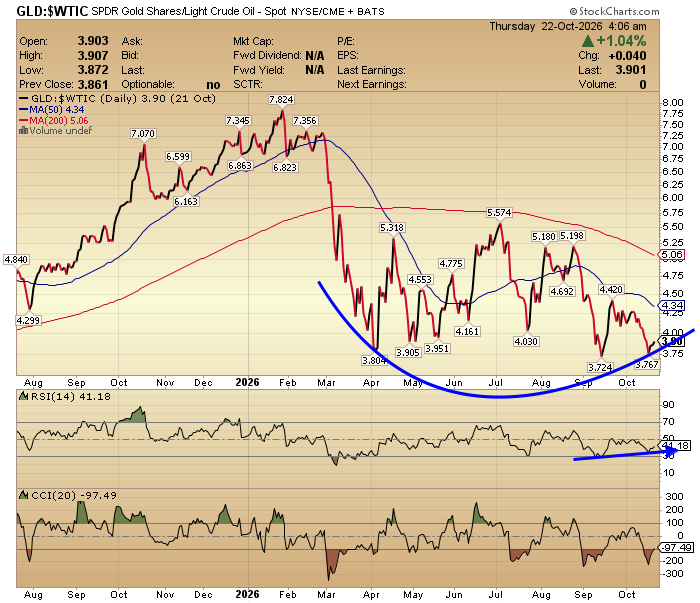Image resolution: width=700 pixels, height=603 pixels.
Task: Click the 6.599 price label
Action: point(178,157)
